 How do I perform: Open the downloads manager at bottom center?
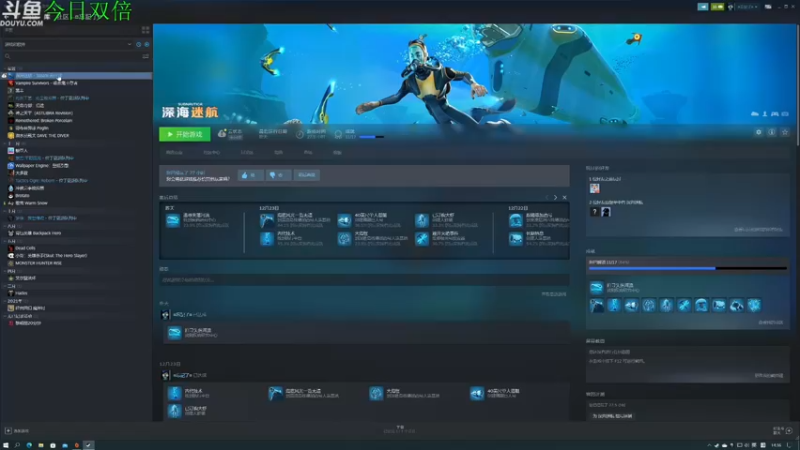pyautogui.click(x=400, y=430)
